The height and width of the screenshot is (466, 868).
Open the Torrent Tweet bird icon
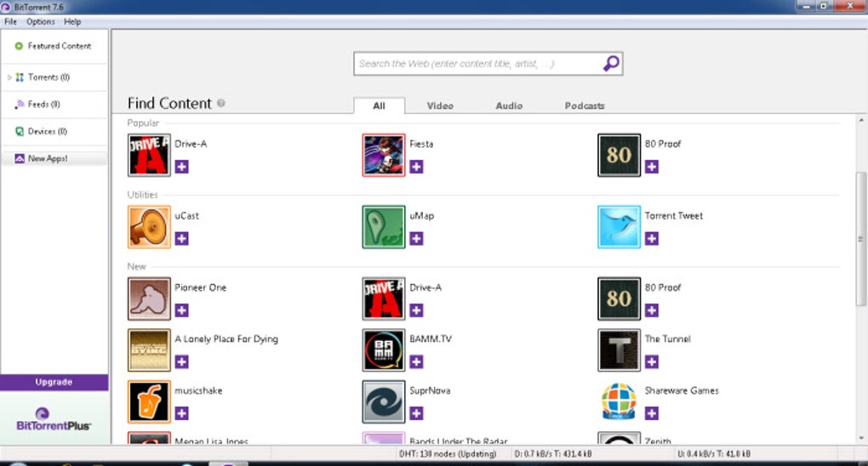point(619,227)
